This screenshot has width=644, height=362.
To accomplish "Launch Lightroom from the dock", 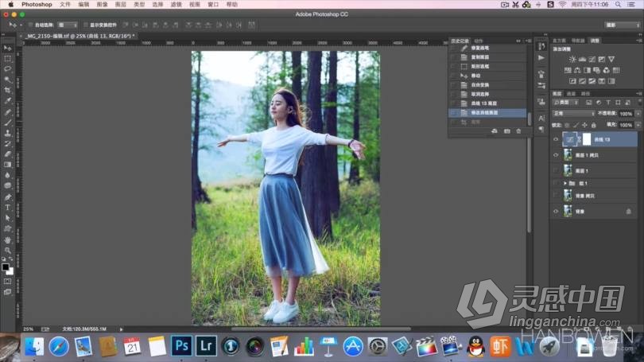I will pyautogui.click(x=206, y=346).
